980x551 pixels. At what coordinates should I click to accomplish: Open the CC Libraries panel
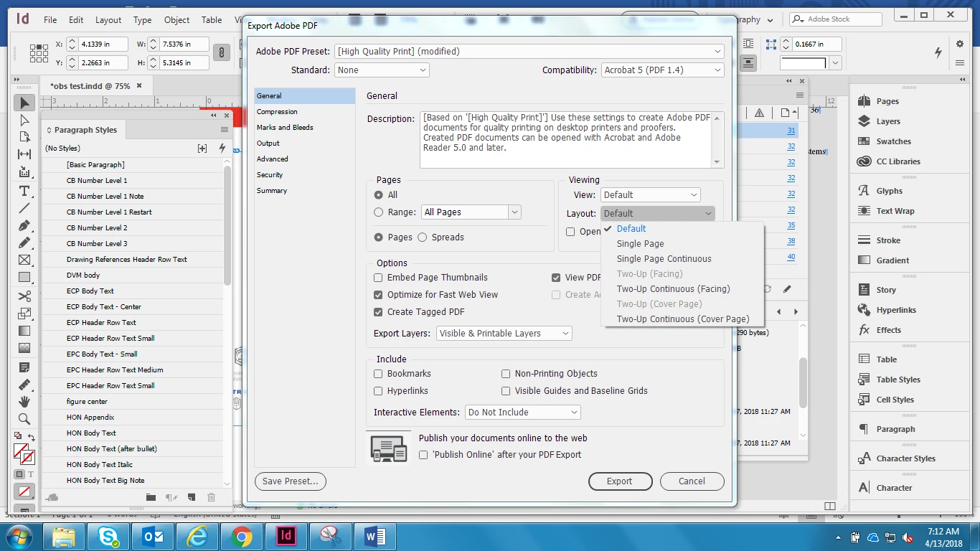(898, 161)
